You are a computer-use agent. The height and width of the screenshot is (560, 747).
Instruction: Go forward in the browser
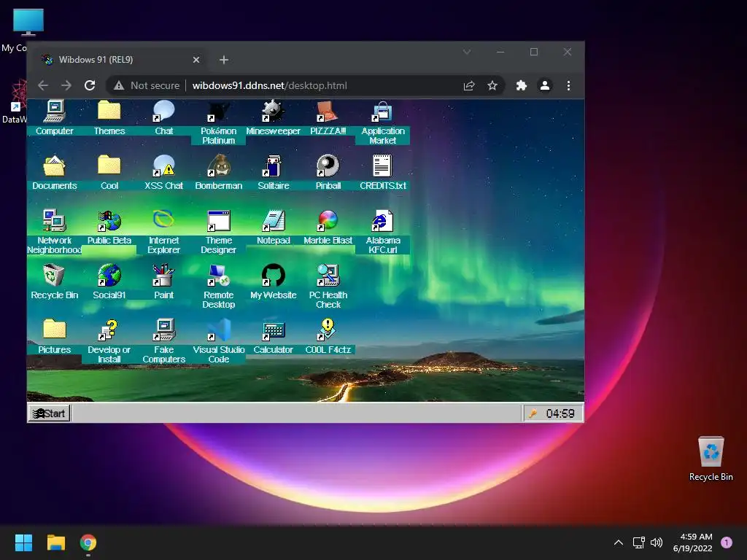click(x=66, y=86)
